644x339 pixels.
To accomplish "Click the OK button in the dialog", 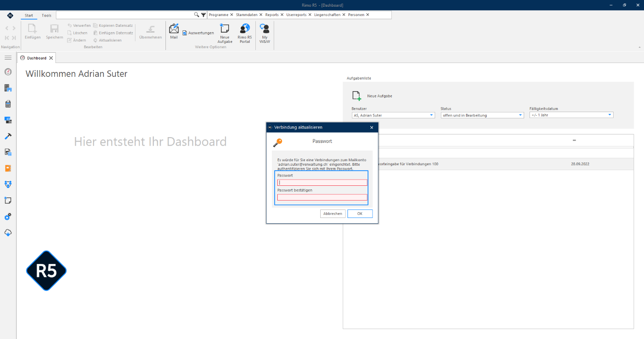I will (x=360, y=213).
